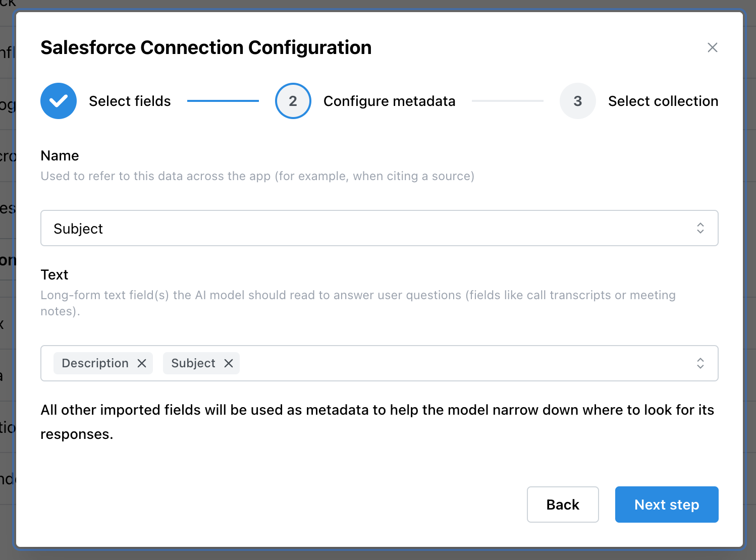Jump to the Select collection step label
The height and width of the screenshot is (560, 756).
(663, 101)
